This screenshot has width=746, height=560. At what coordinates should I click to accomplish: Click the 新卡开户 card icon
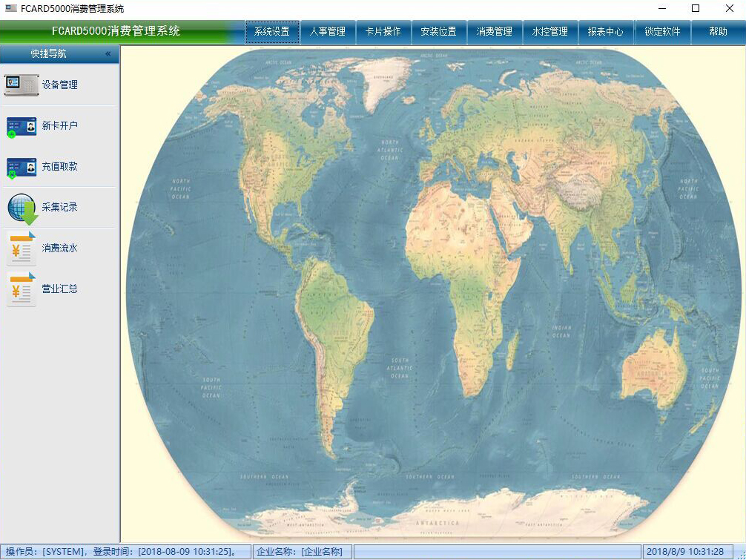tap(21, 126)
